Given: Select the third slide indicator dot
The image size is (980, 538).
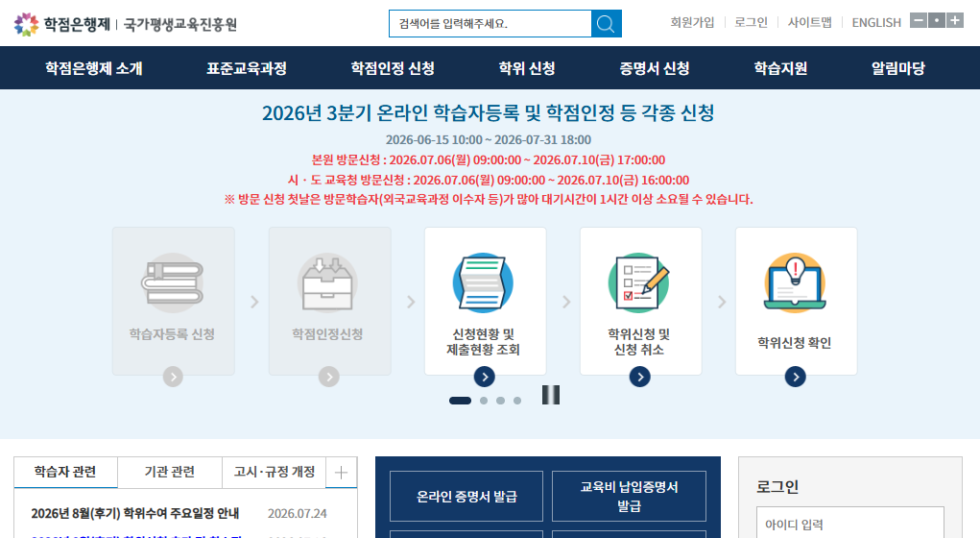Looking at the screenshot, I should point(501,401).
